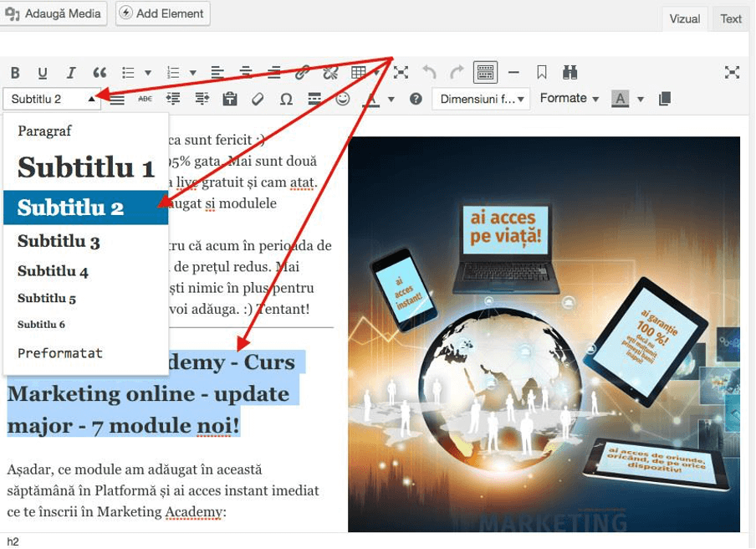Apply underline to selected text
Viewport: 756px width, 549px height.
point(42,73)
